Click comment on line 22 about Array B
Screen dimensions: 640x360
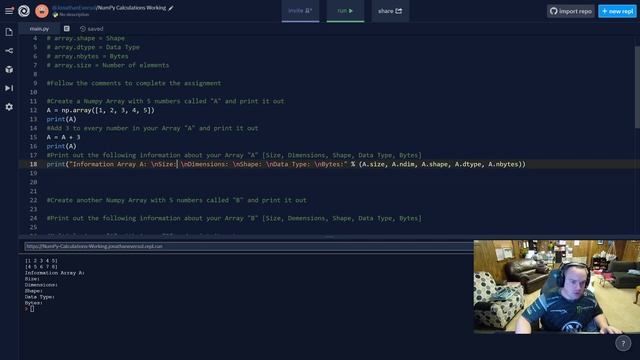[x=176, y=200]
